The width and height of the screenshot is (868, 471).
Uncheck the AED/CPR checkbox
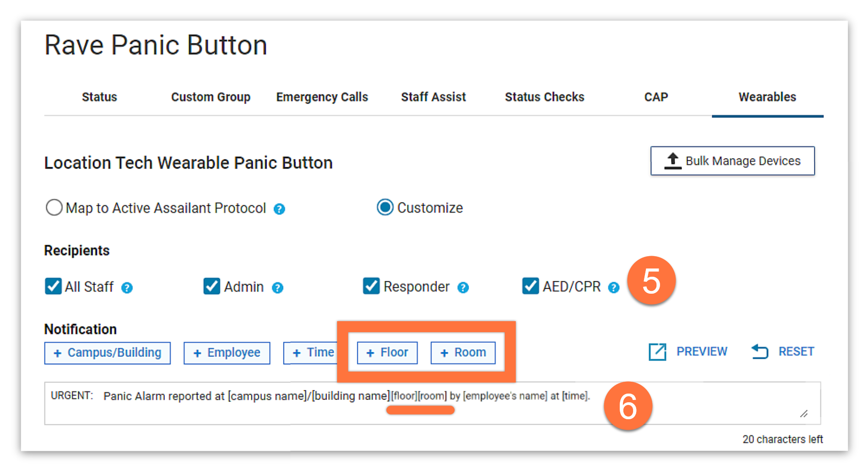pos(530,285)
